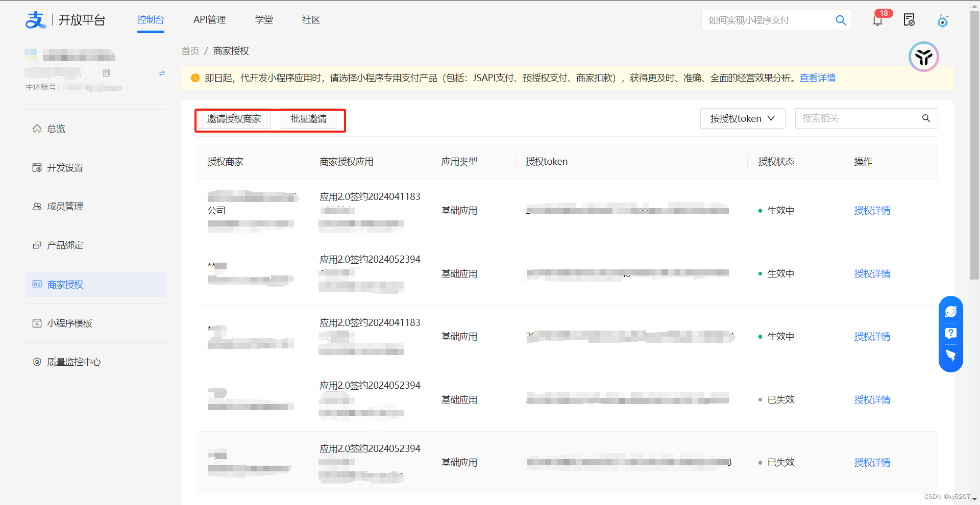Click the floating Y assistant icon

point(923,57)
